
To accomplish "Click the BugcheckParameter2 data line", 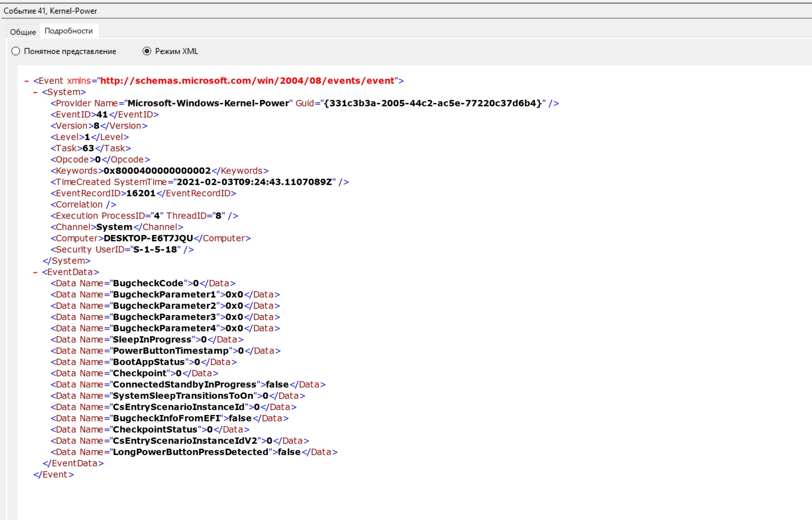I will (165, 306).
